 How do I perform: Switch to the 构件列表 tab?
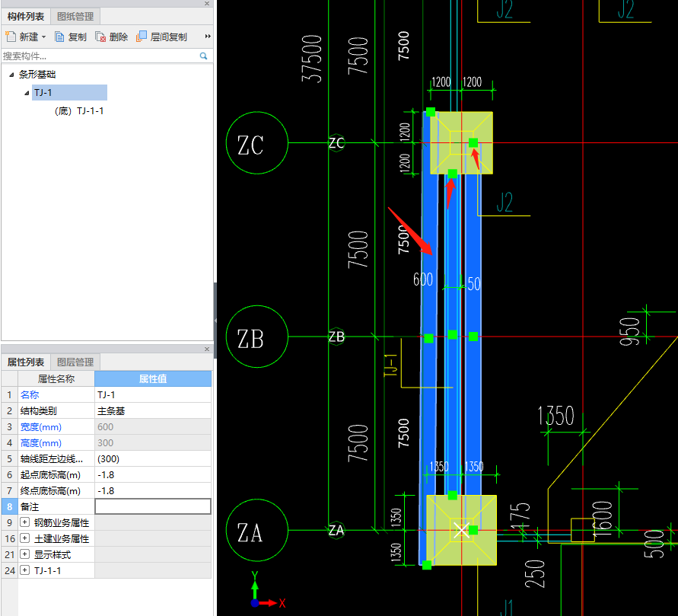click(x=26, y=17)
